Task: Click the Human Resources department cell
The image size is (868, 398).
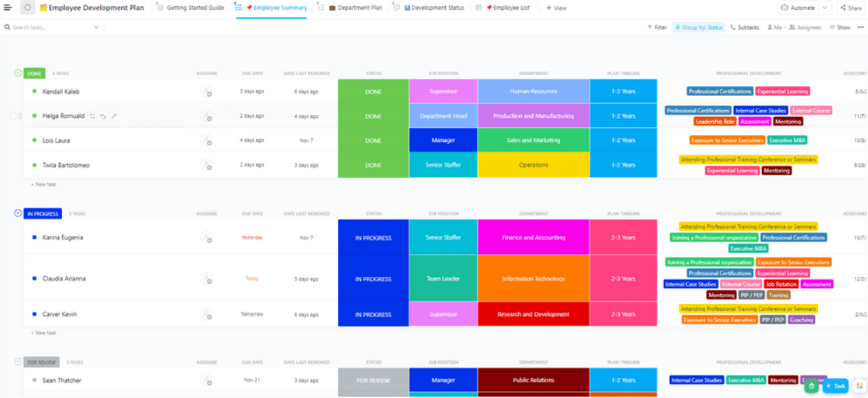Action: [534, 91]
